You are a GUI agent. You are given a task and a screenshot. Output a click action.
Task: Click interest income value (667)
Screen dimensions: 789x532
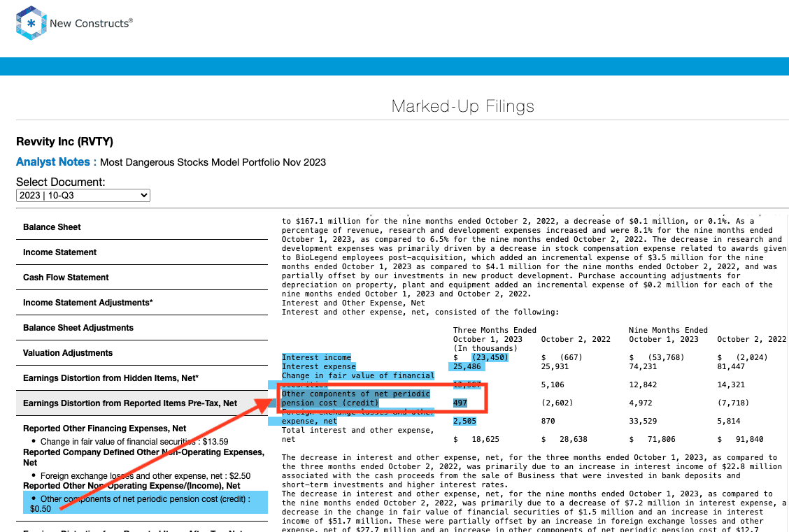[571, 357]
